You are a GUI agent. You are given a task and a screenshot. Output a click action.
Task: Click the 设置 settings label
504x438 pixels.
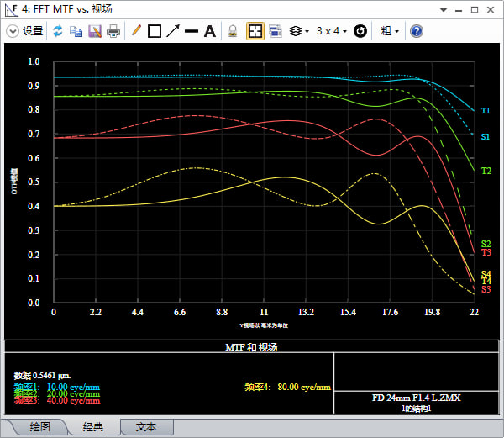coord(33,31)
